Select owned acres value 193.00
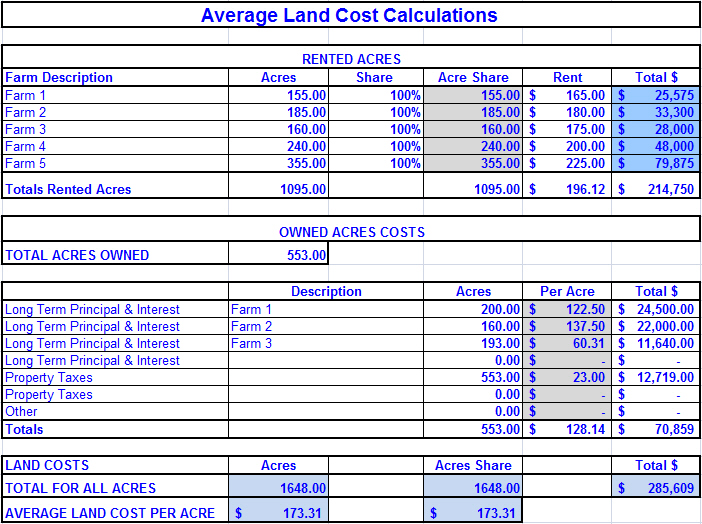 [473, 343]
